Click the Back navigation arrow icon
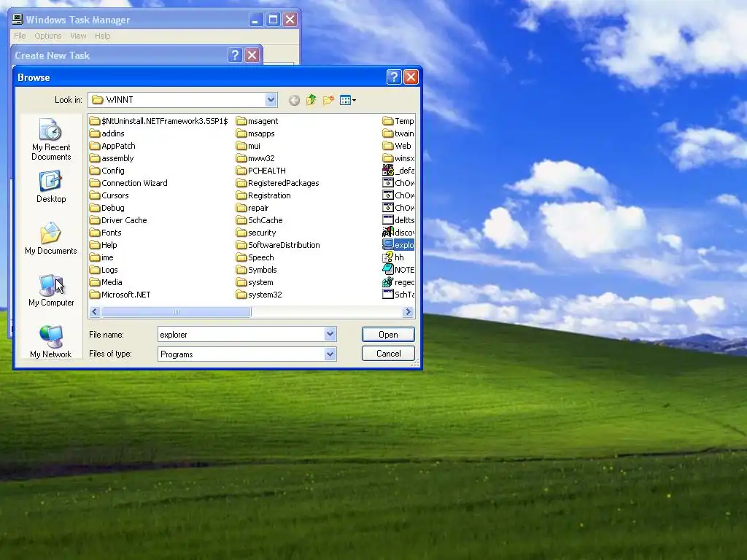747x560 pixels. click(294, 100)
